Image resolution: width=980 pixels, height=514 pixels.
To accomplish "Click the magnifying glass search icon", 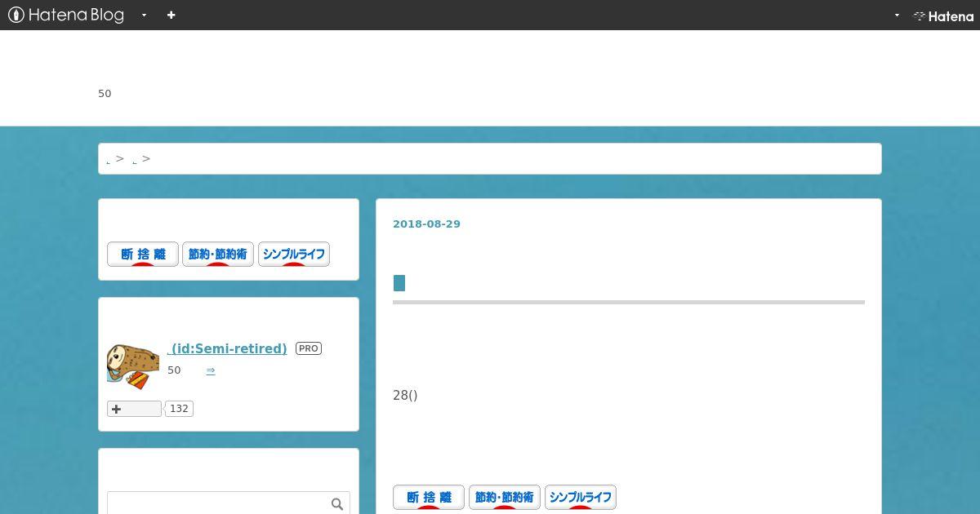I will (x=337, y=504).
